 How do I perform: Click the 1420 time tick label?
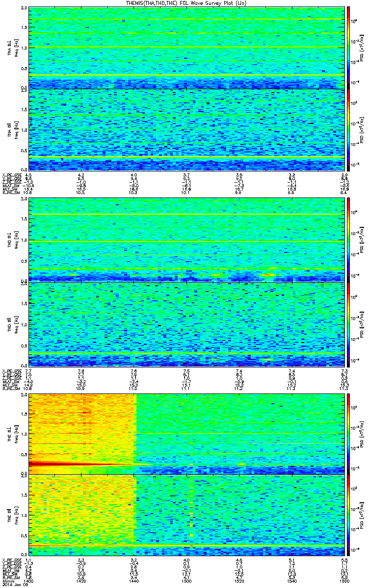(x=81, y=581)
